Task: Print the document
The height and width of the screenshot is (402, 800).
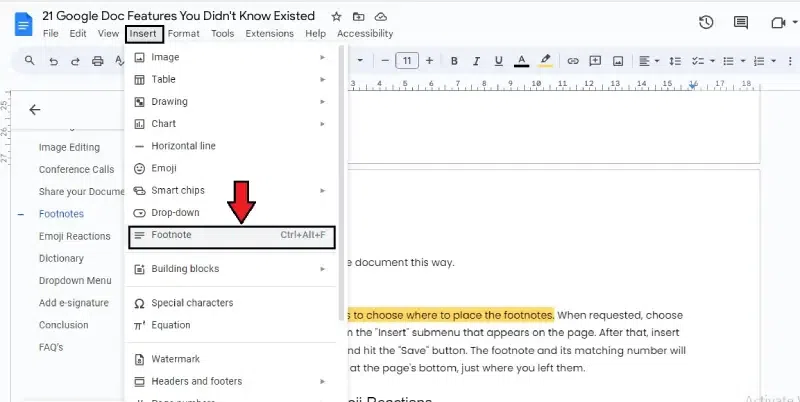Action: point(97,61)
